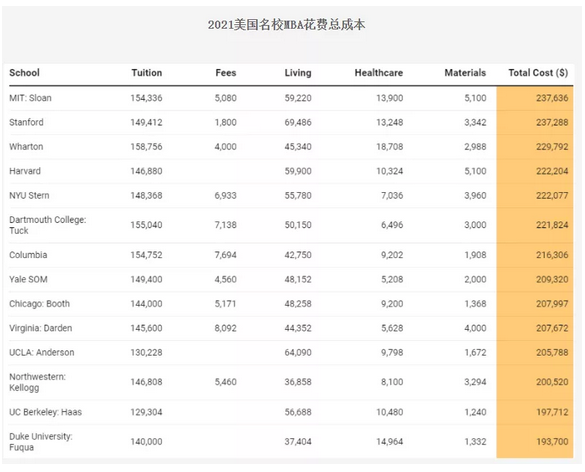The image size is (585, 472).
Task: Click Stanford total cost 237,288
Action: click(552, 122)
